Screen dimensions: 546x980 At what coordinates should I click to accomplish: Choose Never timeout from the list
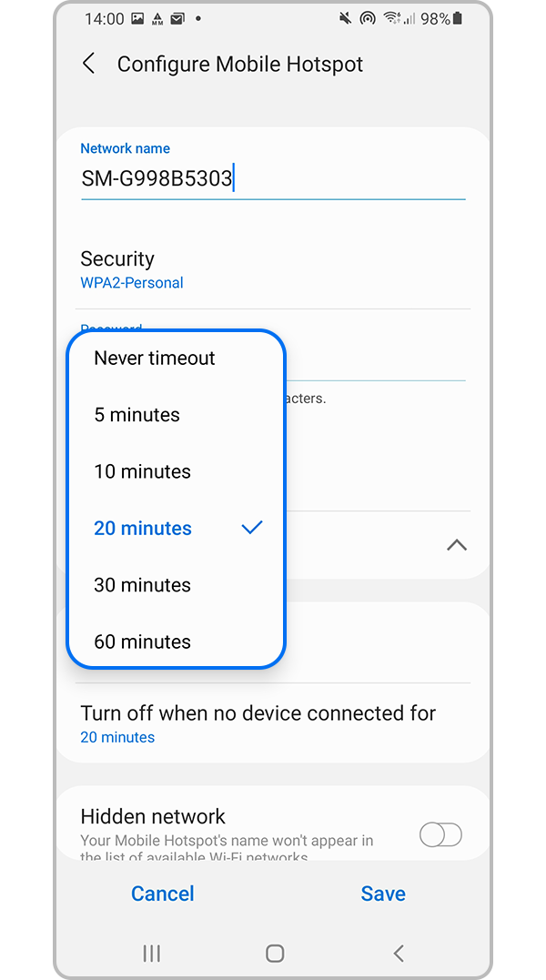pos(177,359)
